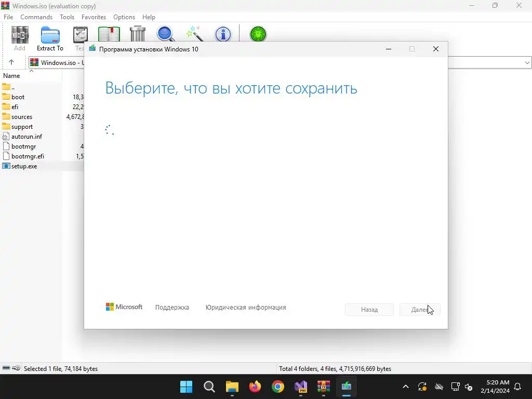Screen dimensions: 532x399
Task: Open the Help menu
Action: coord(149,17)
